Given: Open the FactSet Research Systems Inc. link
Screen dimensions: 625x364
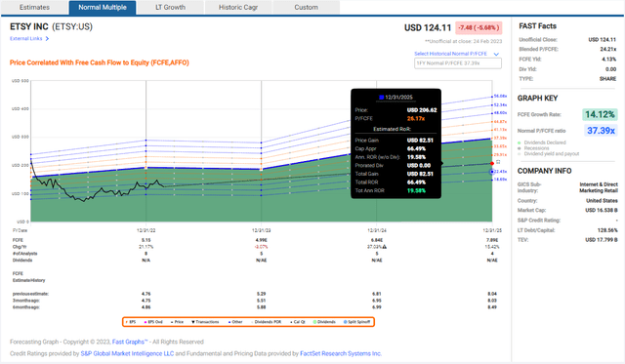Looking at the screenshot, I should coord(341,353).
